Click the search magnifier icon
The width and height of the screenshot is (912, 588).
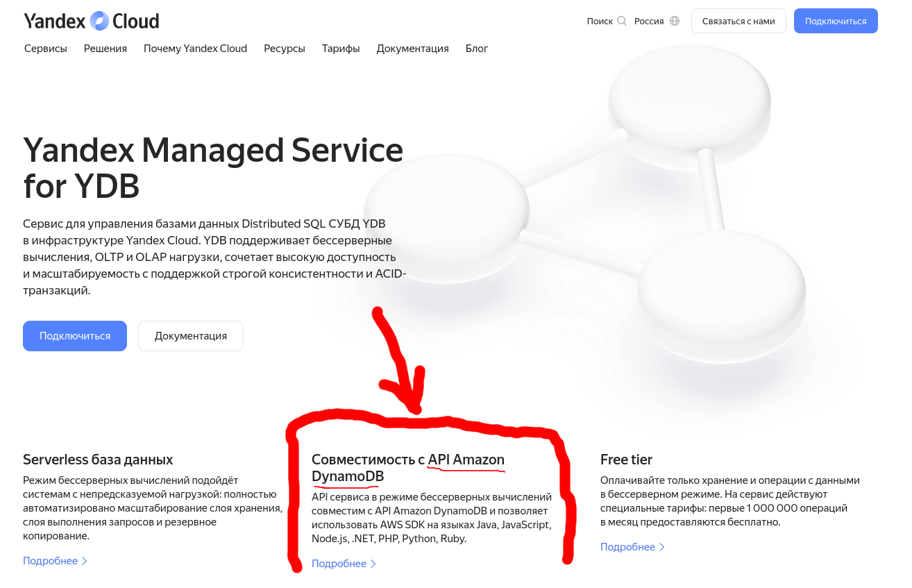pos(622,21)
